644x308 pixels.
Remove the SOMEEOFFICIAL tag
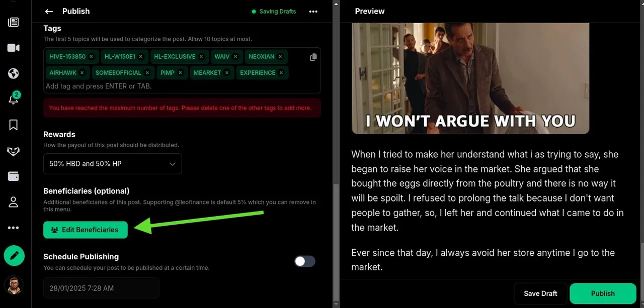147,73
